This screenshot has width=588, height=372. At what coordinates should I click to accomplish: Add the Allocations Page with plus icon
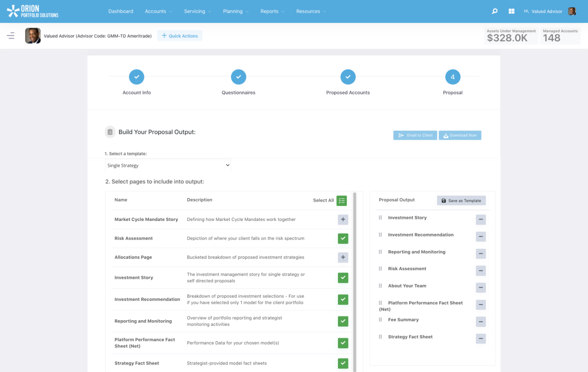343,257
